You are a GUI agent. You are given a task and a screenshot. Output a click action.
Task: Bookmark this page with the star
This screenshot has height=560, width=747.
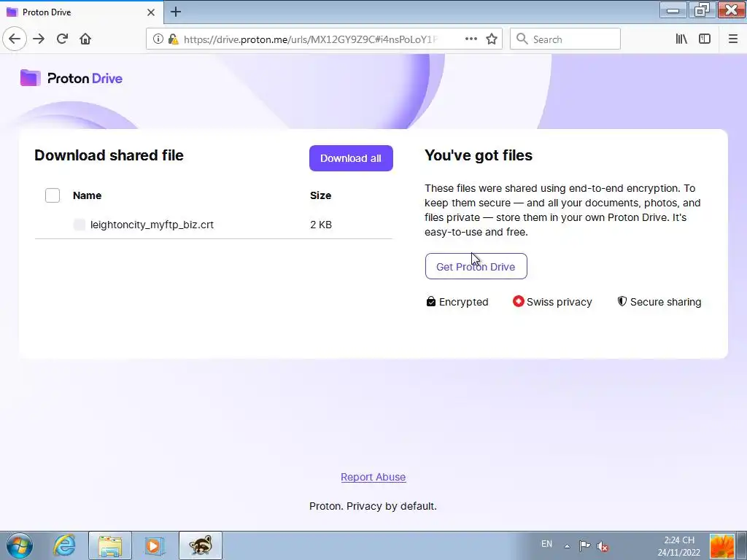click(x=492, y=39)
